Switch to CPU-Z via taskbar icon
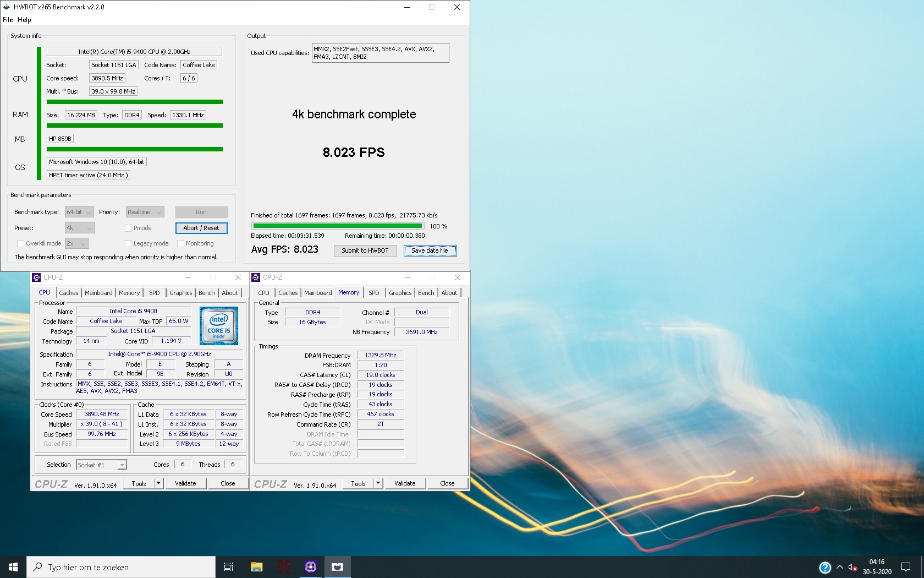924x578 pixels. coord(310,567)
